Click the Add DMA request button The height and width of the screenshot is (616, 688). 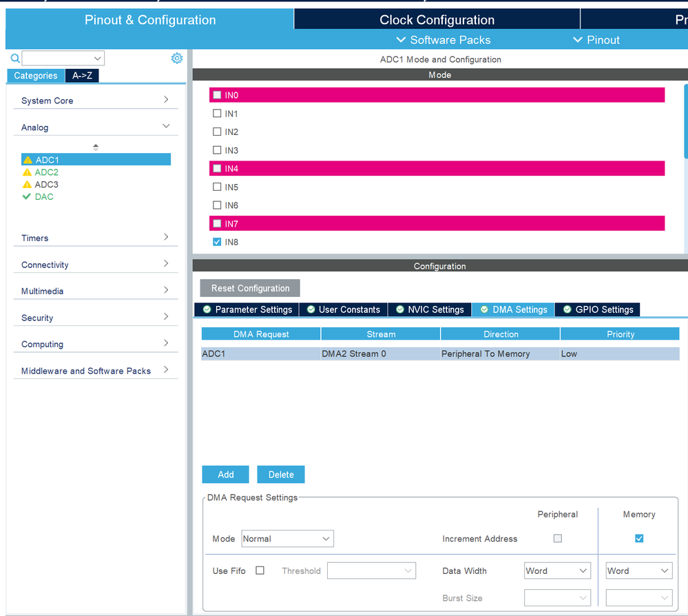(x=225, y=475)
